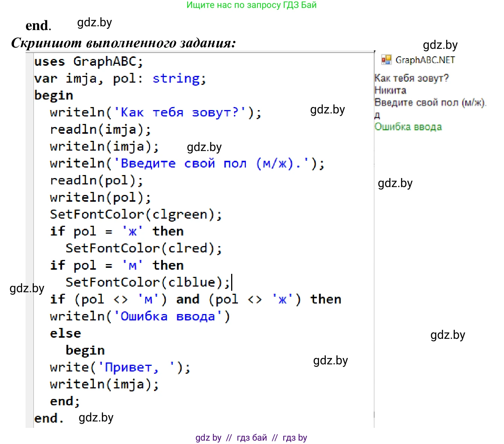Click the 'Скриншот выполненного задания:' heading

pyautogui.click(x=123, y=43)
